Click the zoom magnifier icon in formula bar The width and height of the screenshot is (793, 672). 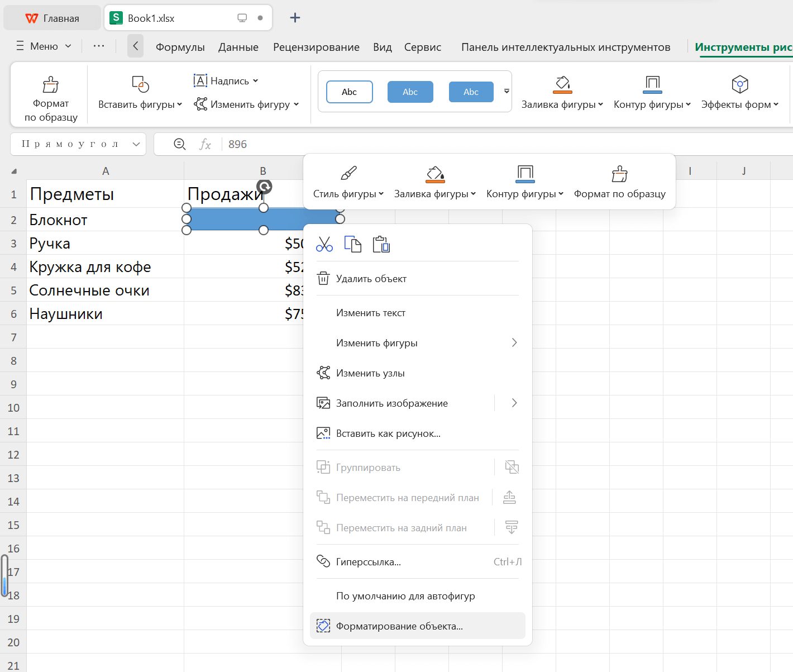point(180,144)
